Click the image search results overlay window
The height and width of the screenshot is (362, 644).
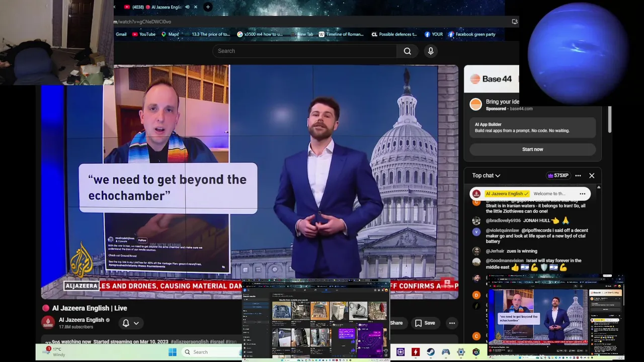(x=316, y=320)
